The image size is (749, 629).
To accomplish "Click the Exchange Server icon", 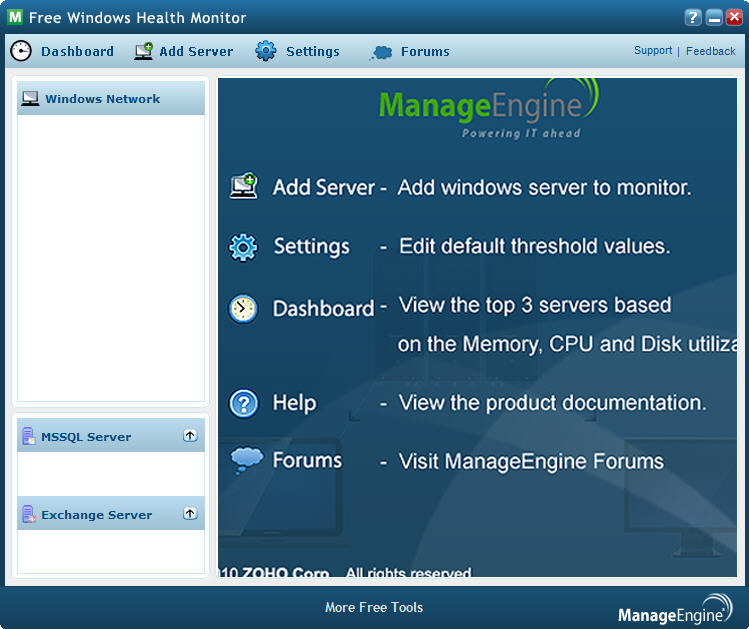I will pyautogui.click(x=29, y=514).
